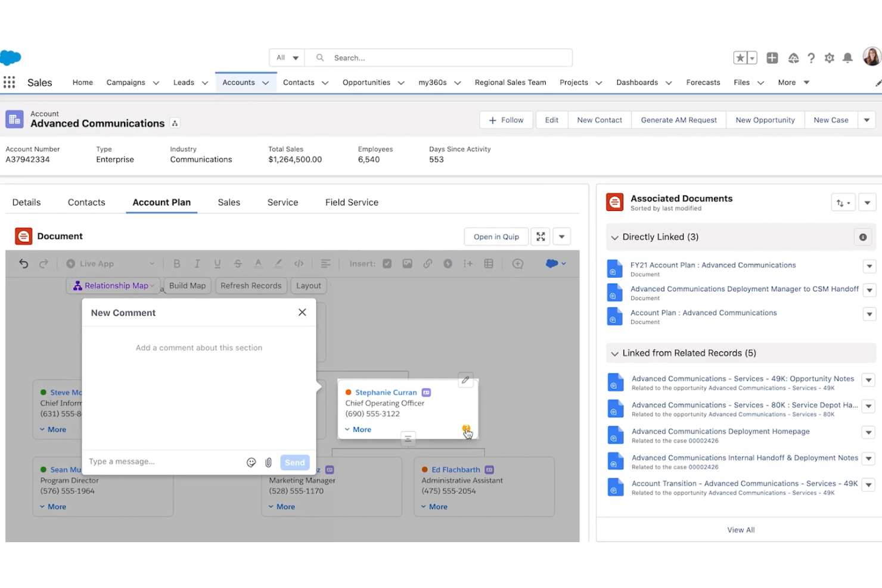
Task: Follow the Advanced Communications account
Action: pos(506,120)
